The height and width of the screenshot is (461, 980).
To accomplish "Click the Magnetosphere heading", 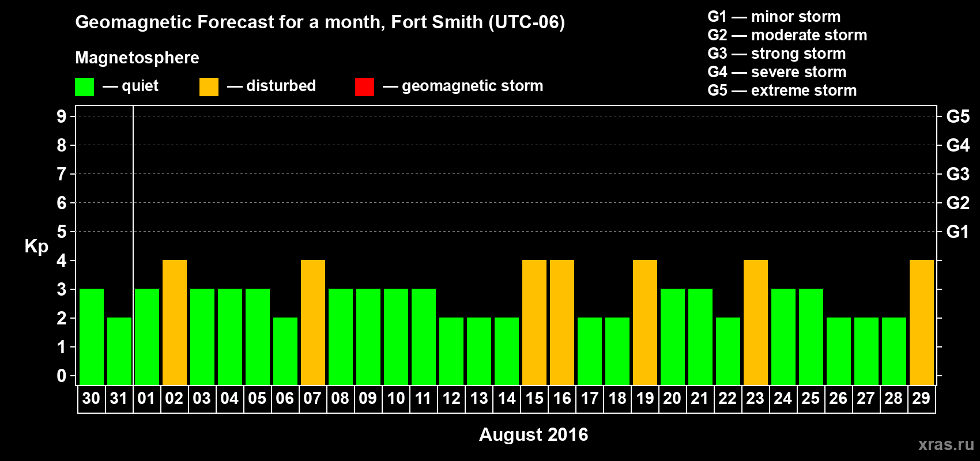I will coord(137,58).
